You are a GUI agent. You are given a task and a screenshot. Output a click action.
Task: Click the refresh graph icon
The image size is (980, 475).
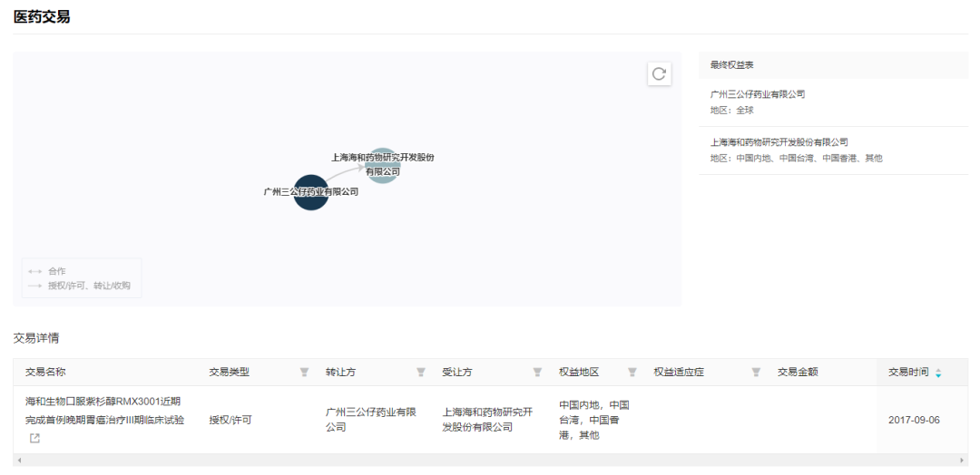pos(659,73)
